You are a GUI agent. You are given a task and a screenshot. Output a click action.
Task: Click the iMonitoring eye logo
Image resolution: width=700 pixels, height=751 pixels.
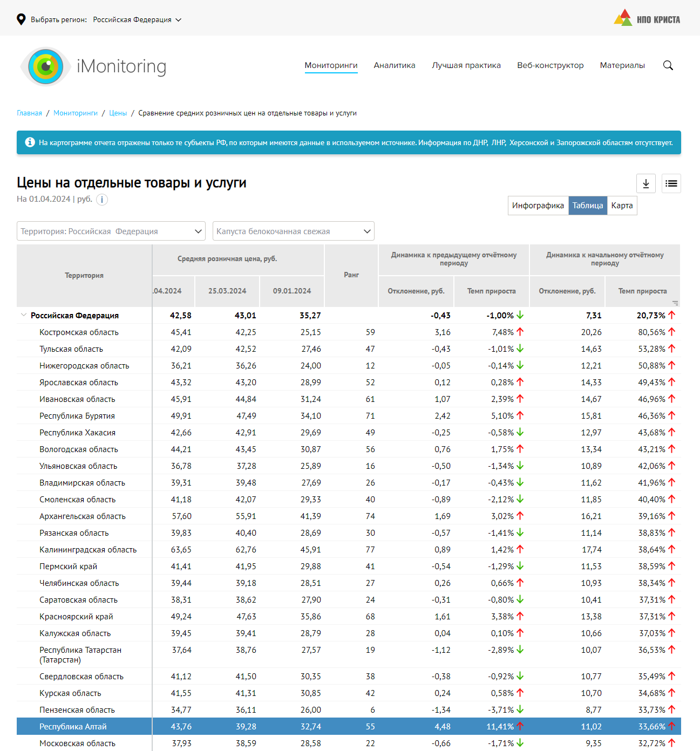[x=46, y=66]
